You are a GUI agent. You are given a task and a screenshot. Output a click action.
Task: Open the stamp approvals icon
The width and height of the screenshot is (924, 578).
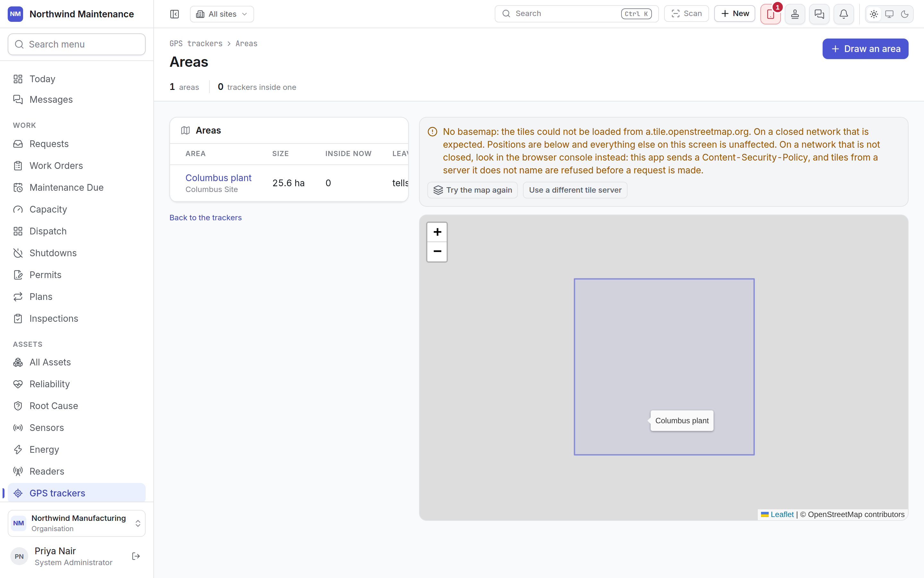pos(795,14)
